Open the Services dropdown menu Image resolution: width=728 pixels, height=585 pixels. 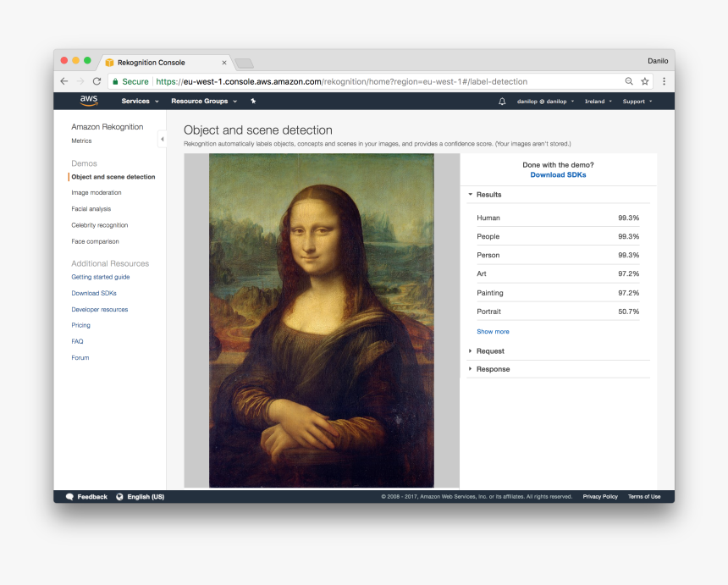(140, 102)
